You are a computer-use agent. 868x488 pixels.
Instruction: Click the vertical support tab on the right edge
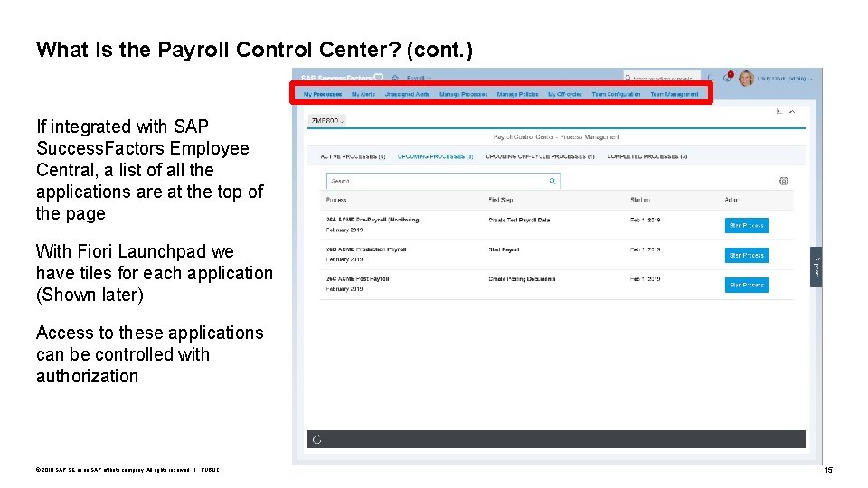[x=816, y=267]
